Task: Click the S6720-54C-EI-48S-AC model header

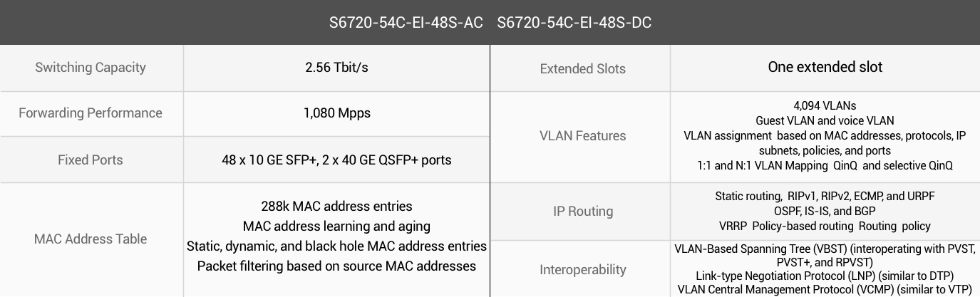Action: (x=406, y=23)
